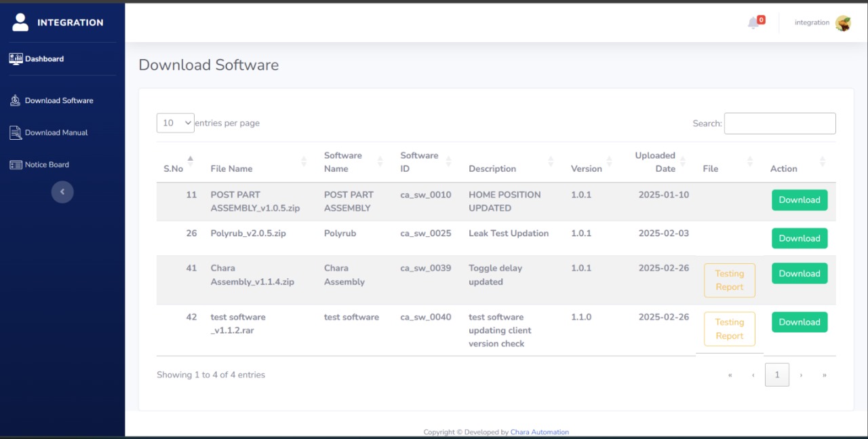Image resolution: width=868 pixels, height=439 pixels.
Task: Sort table by Uploaded Date column
Action: (655, 162)
